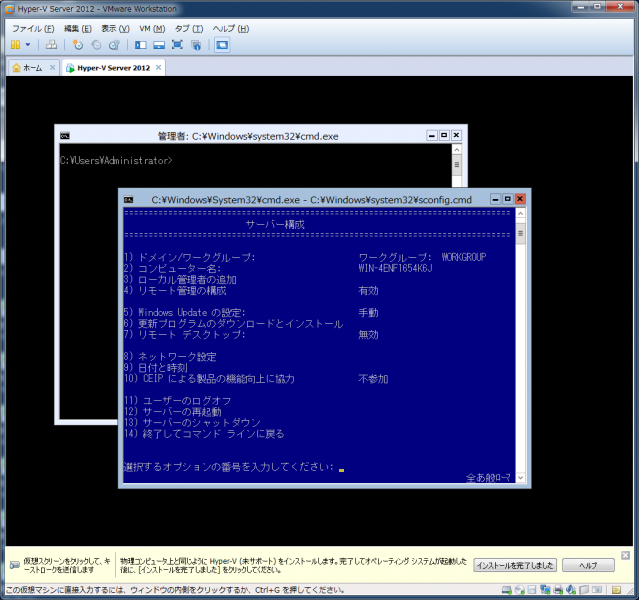Open the タブ (T) menu

[x=189, y=29]
